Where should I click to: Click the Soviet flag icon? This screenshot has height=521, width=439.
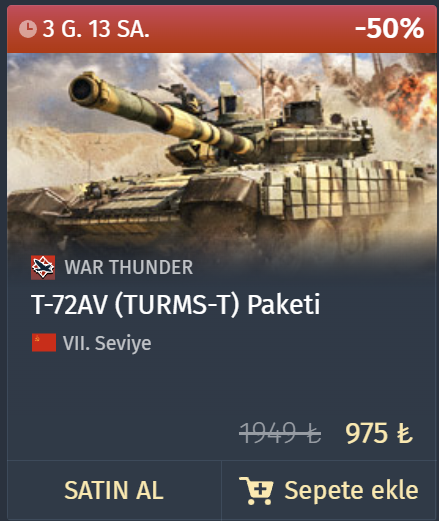[x=44, y=343]
